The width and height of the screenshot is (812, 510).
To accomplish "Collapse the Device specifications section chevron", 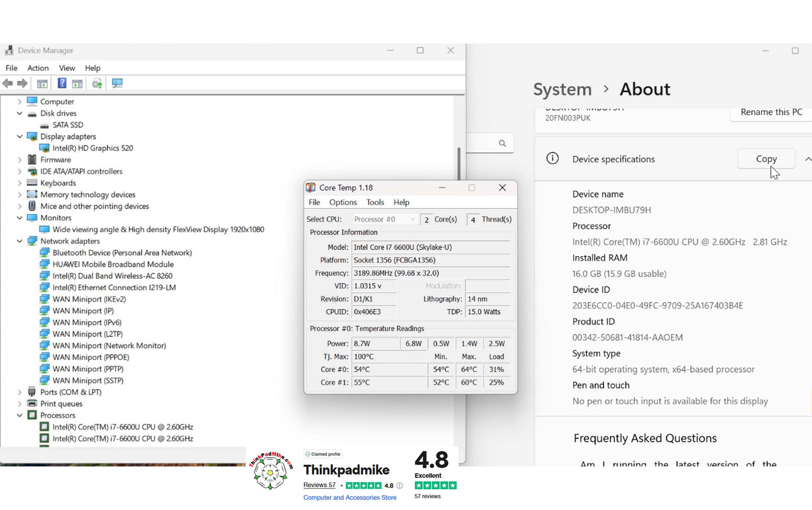I will 808,159.
